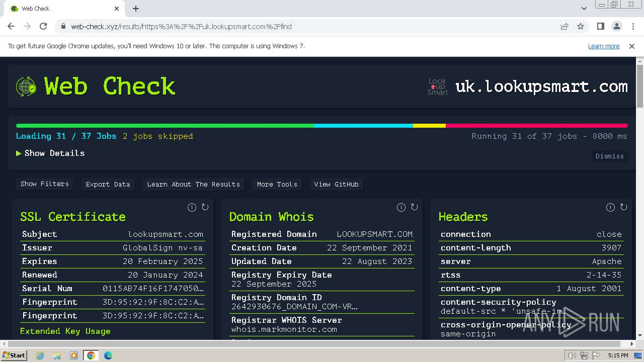Click Extended Key Usage heading
The height and width of the screenshot is (362, 644).
pos(65,331)
